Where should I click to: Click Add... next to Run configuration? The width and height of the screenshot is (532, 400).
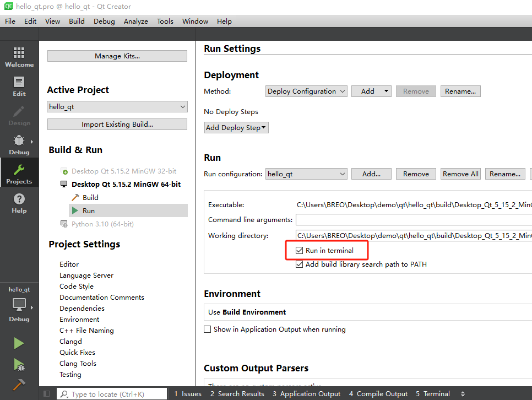(372, 174)
